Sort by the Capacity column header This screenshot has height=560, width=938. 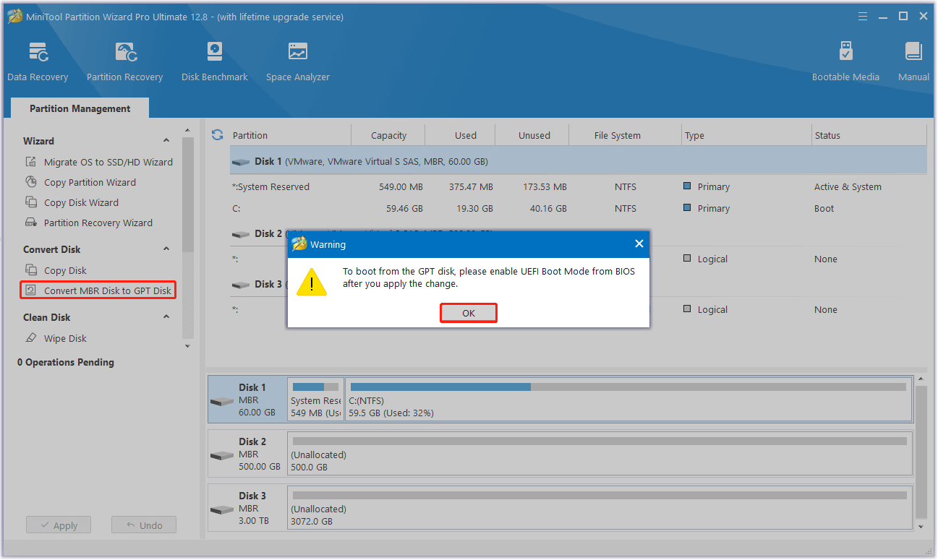pos(388,135)
